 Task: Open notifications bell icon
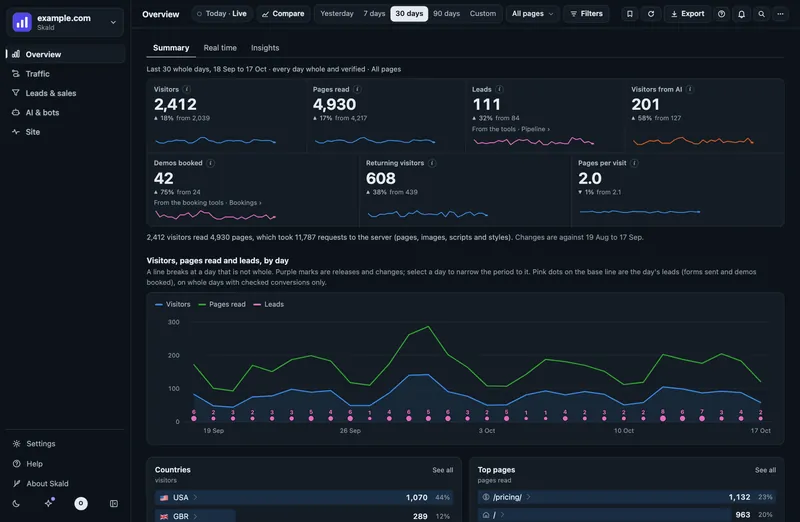(x=741, y=14)
